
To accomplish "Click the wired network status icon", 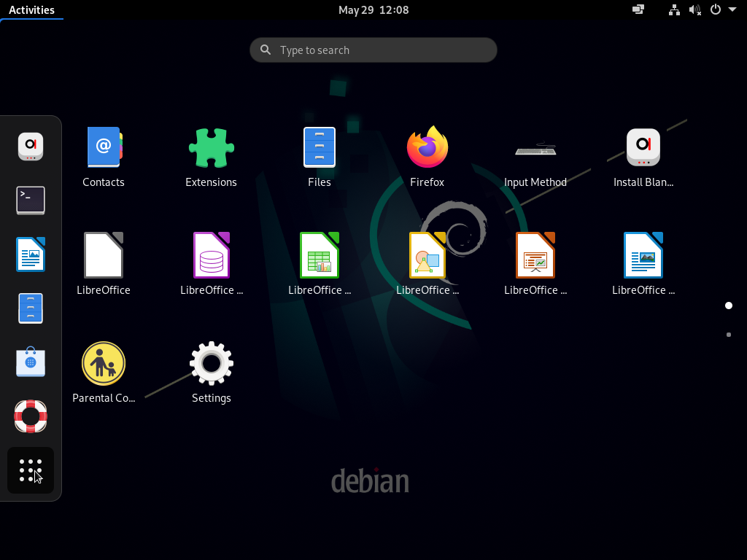I will 674,10.
